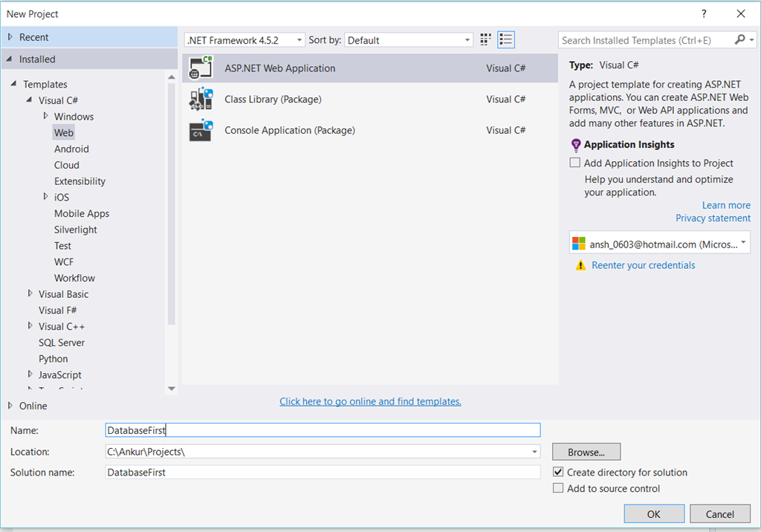This screenshot has height=532, width=761.
Task: Focus the Solution name field
Action: pyautogui.click(x=323, y=473)
